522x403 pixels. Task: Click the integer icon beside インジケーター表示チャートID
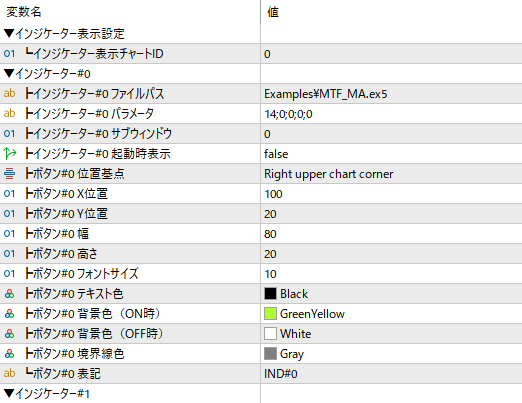point(9,53)
